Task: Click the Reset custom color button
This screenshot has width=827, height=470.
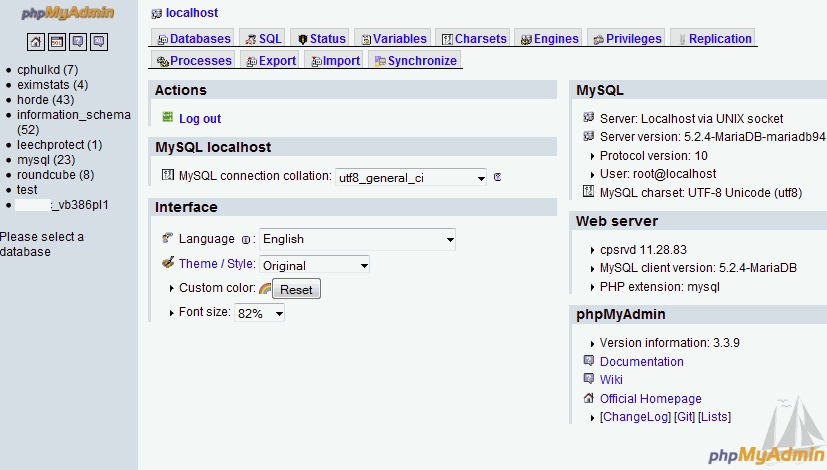Action: coord(296,290)
